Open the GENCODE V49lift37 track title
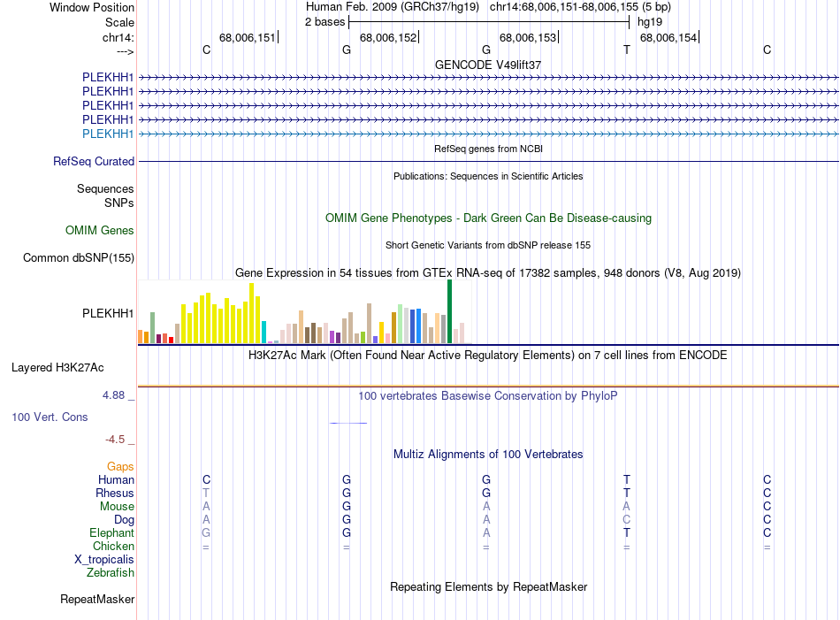The width and height of the screenshot is (840, 620). [488, 65]
